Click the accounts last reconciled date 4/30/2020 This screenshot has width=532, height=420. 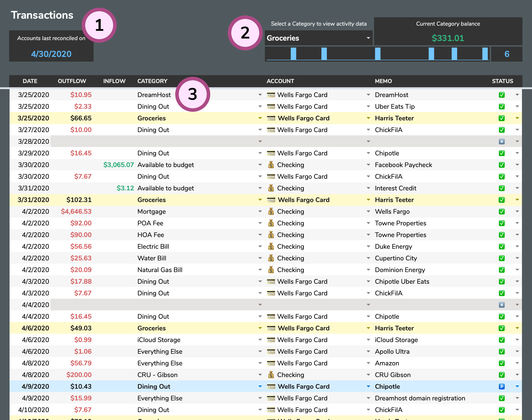(52, 53)
